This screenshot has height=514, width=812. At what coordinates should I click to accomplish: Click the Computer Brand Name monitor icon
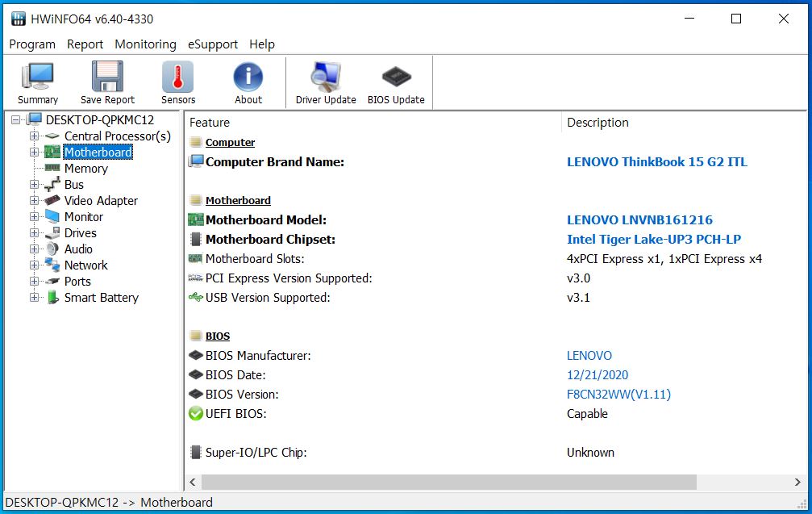coord(196,161)
